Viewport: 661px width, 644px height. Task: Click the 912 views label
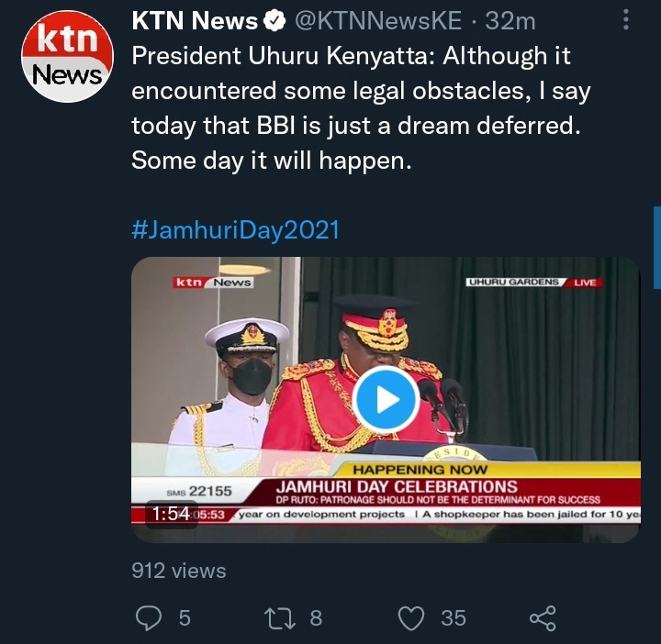click(x=179, y=571)
